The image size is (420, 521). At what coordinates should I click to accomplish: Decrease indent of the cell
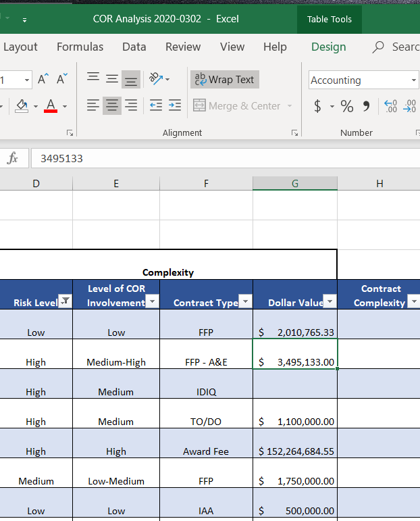[x=156, y=105]
